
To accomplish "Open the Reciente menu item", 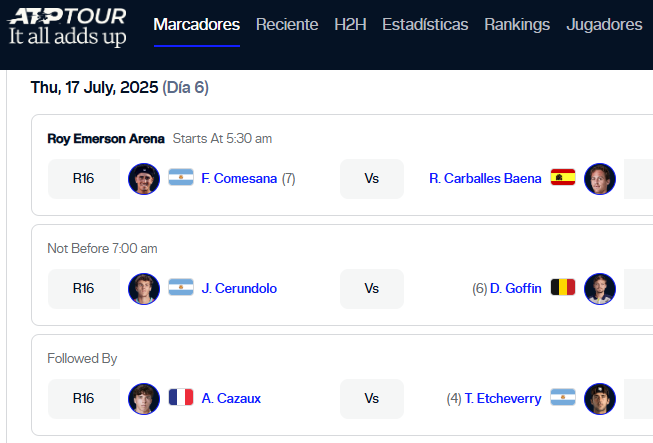I will pos(287,25).
